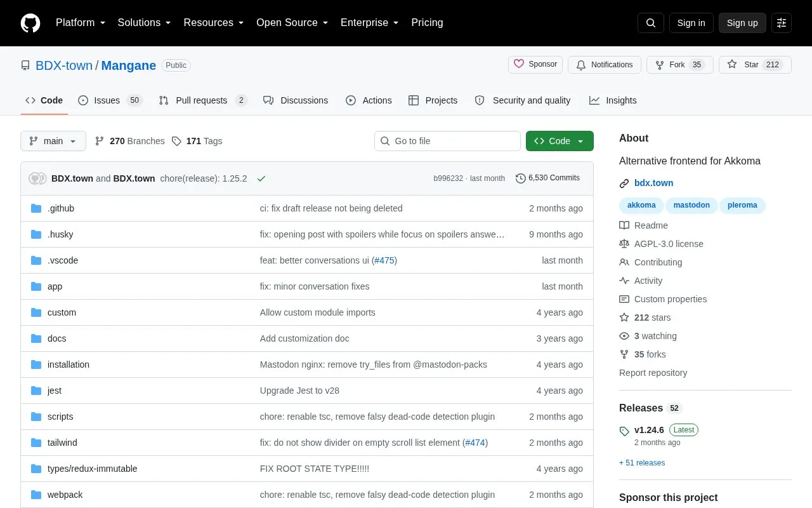Expand the Enterprise menu
812x508 pixels.
coord(370,23)
